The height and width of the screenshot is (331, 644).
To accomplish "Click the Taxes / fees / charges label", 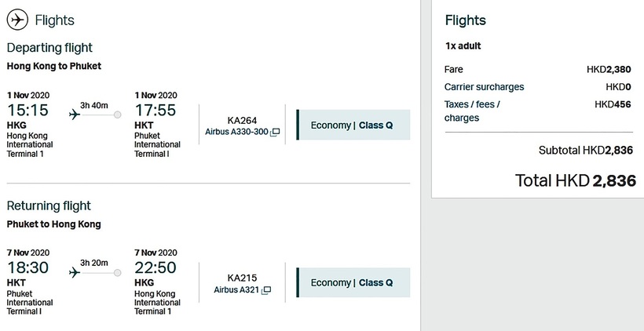I will 472,111.
